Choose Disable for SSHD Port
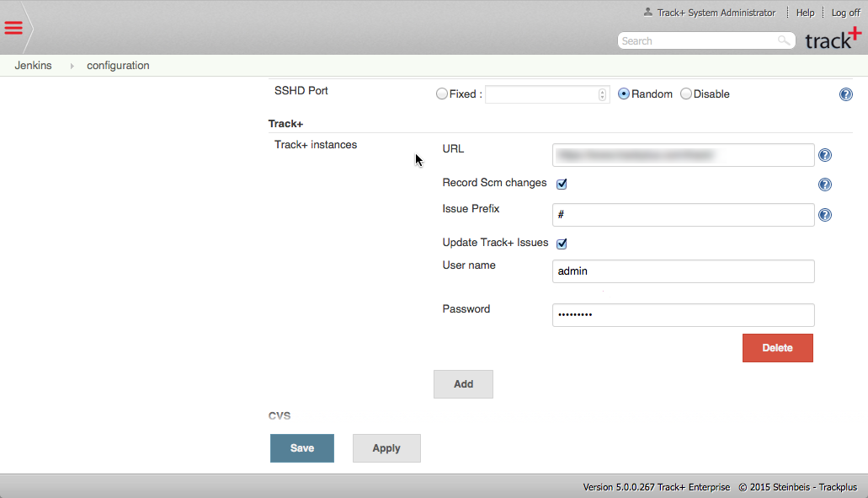868x498 pixels. (685, 94)
